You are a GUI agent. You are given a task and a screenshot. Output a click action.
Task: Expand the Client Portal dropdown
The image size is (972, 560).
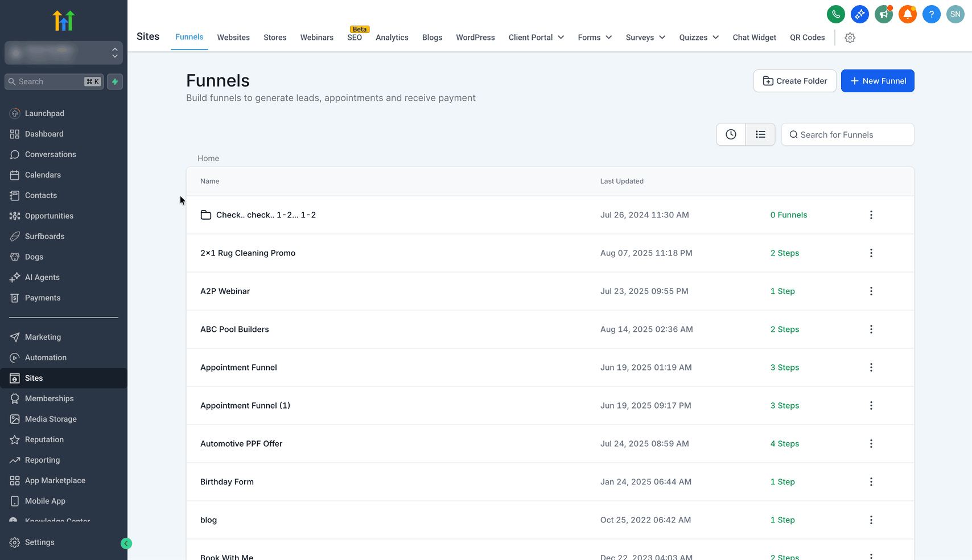click(536, 38)
